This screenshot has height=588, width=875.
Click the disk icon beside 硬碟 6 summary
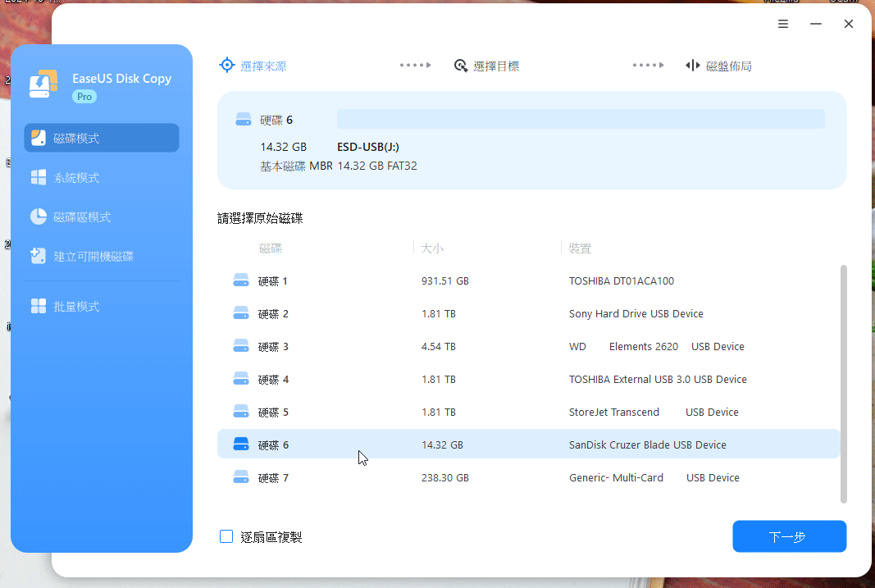click(244, 120)
